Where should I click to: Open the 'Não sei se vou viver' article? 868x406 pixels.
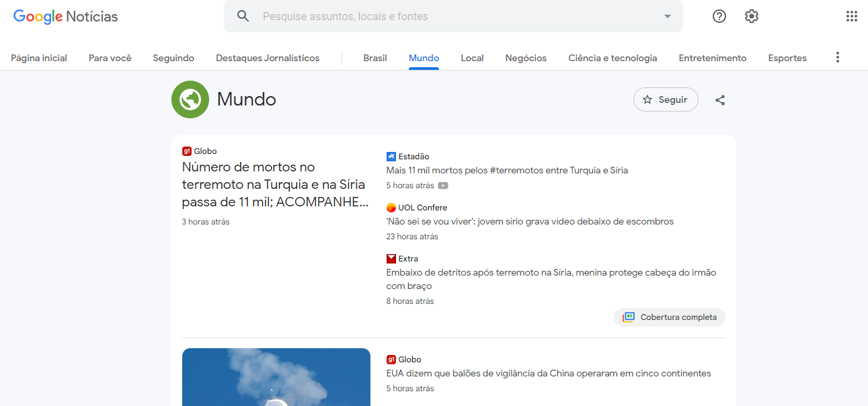coord(530,222)
